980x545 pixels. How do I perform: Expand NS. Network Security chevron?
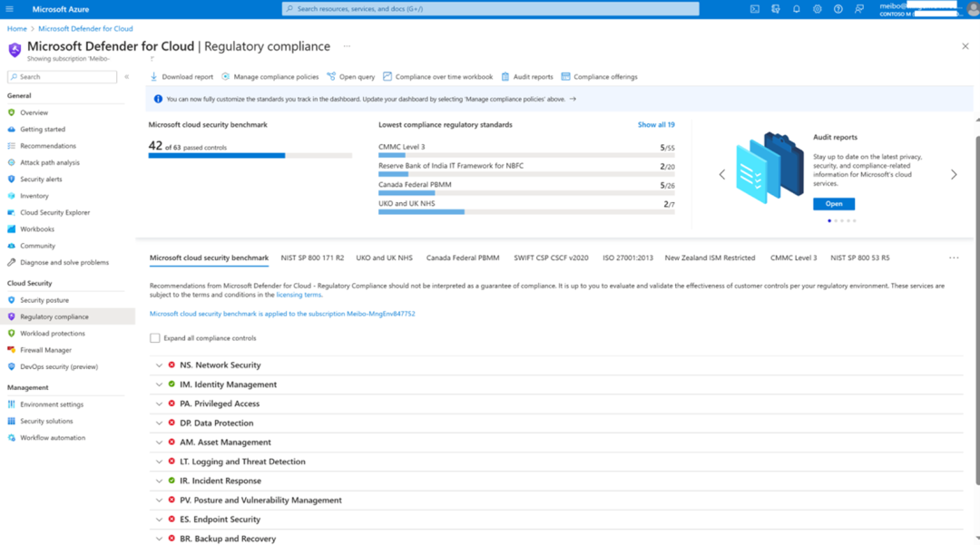point(159,365)
